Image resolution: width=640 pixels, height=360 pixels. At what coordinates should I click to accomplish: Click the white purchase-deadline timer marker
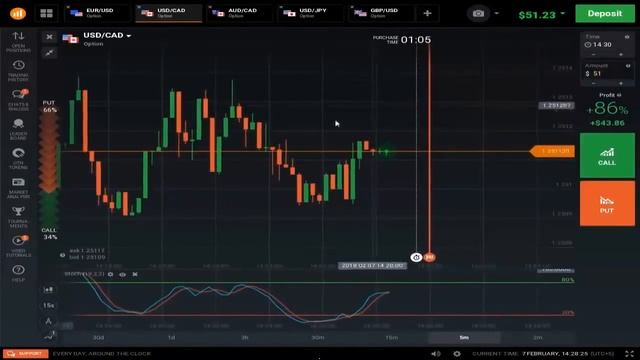click(416, 257)
